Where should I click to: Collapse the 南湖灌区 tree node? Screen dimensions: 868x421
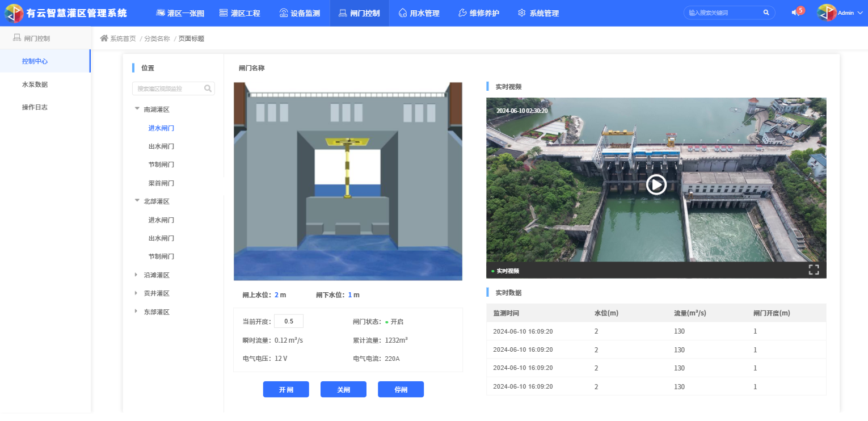(137, 109)
